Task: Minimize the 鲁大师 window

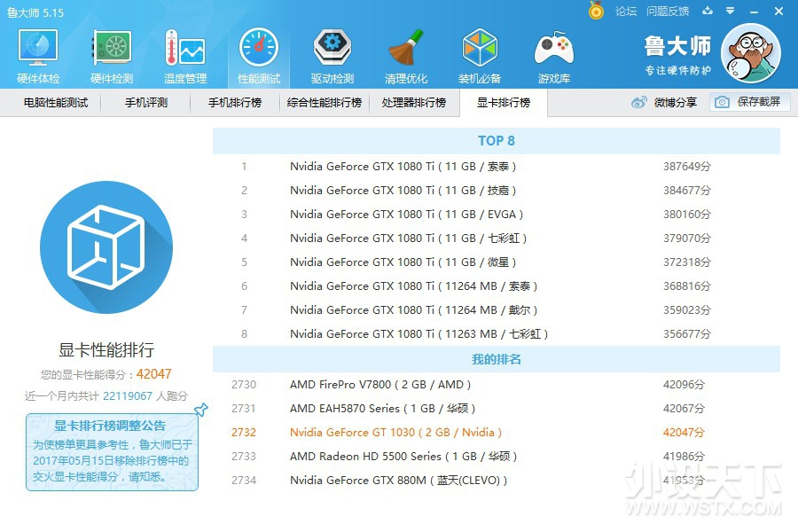Action: click(755, 12)
